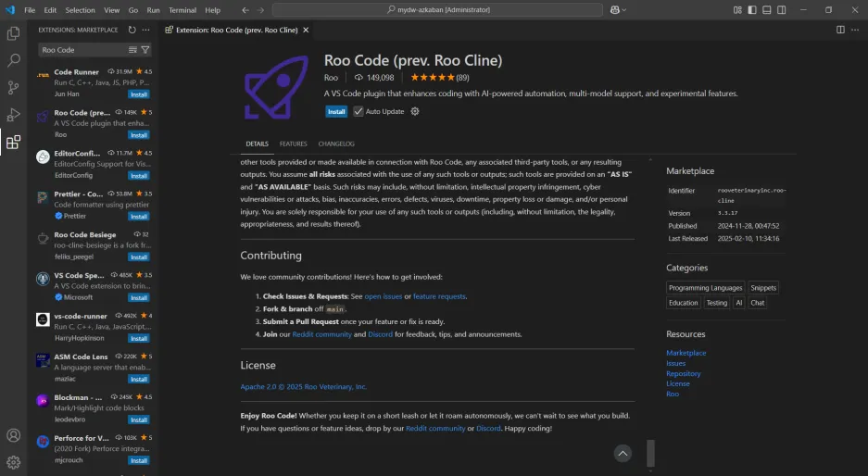Click the scroll-to-top chevron button
Image resolution: width=868 pixels, height=476 pixels.
click(623, 453)
